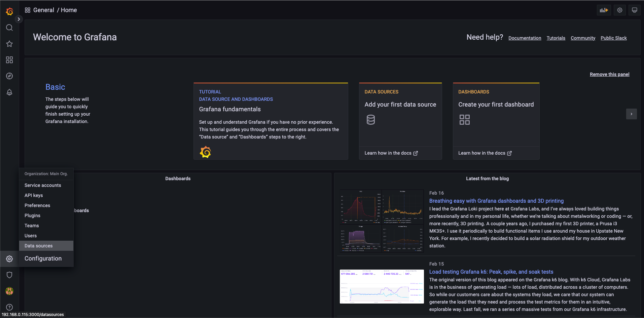
Task: Click the Feb 15 blog post thumbnail
Action: [382, 286]
